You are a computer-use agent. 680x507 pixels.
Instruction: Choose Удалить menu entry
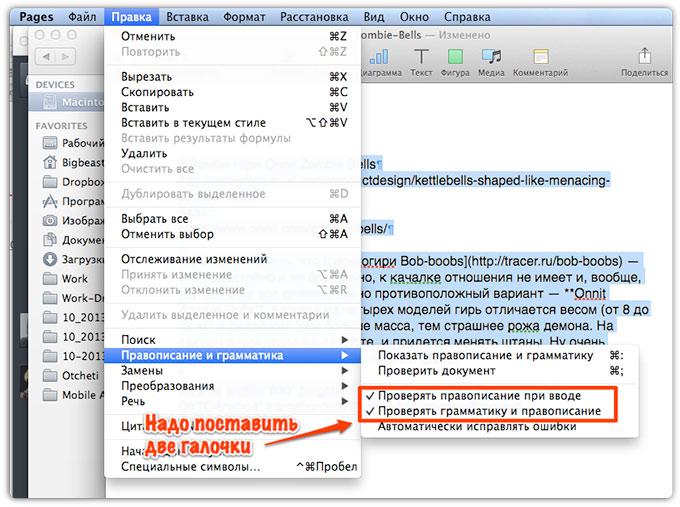233,154
